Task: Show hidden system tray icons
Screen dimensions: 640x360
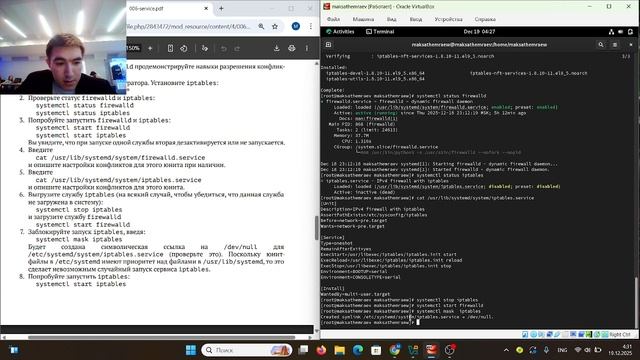Action: 506,350
